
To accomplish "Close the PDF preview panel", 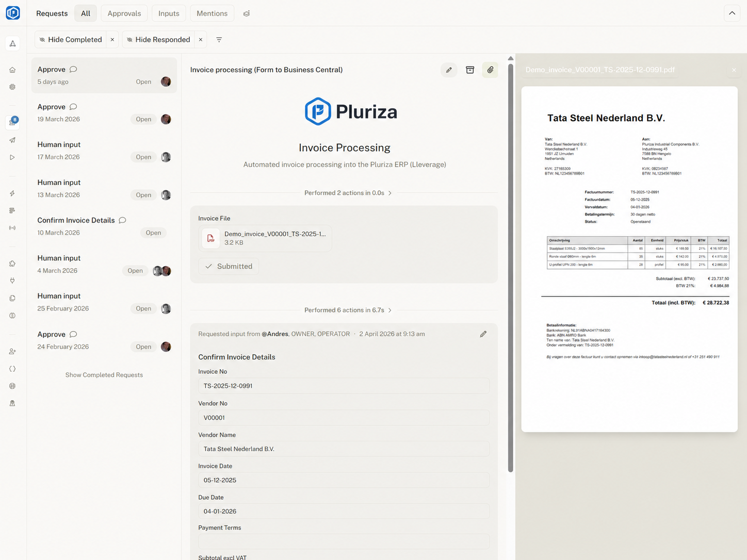I will [x=734, y=70].
